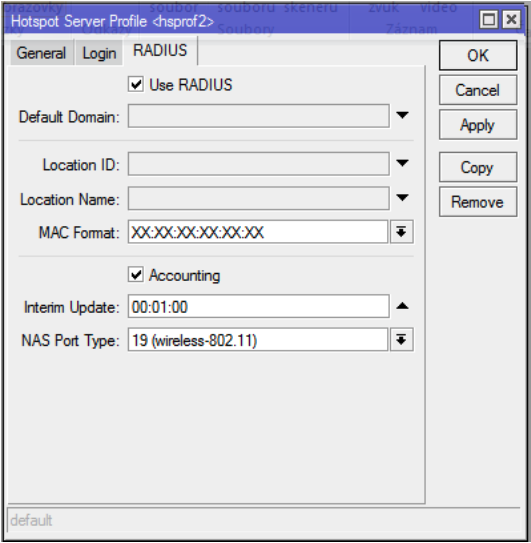
Task: Copy this hotspot server profile
Action: click(478, 167)
